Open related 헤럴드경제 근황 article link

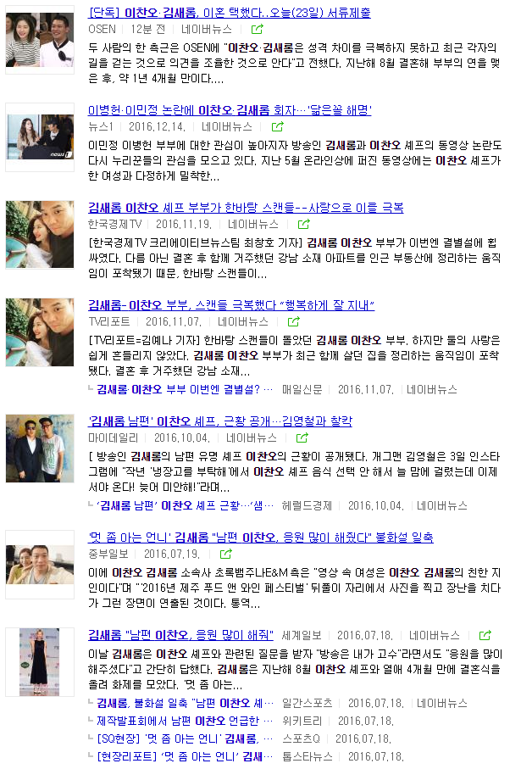(185, 505)
